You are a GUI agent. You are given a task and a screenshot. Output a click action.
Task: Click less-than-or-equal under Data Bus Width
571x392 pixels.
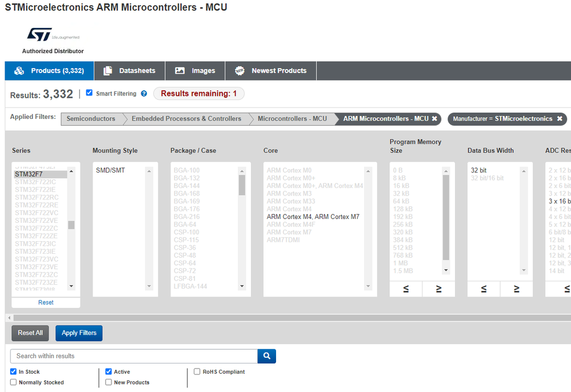coord(484,289)
